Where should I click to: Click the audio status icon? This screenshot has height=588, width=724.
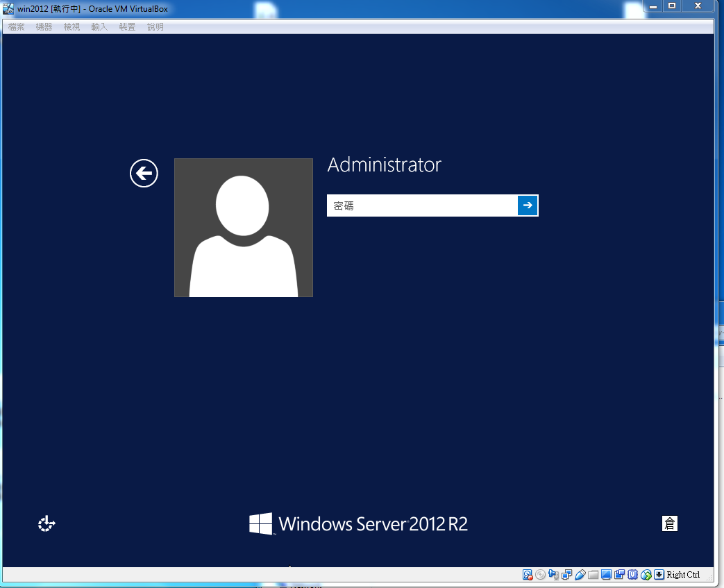[554, 575]
